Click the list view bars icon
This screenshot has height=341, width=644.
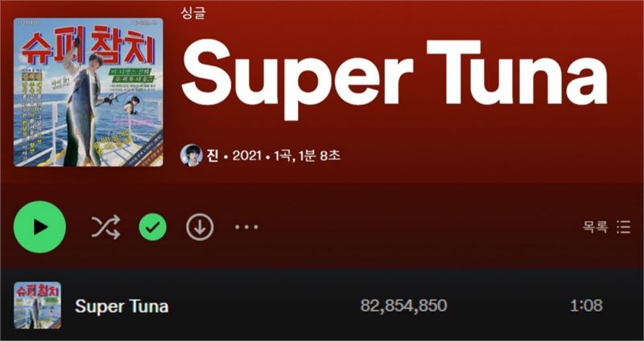623,227
